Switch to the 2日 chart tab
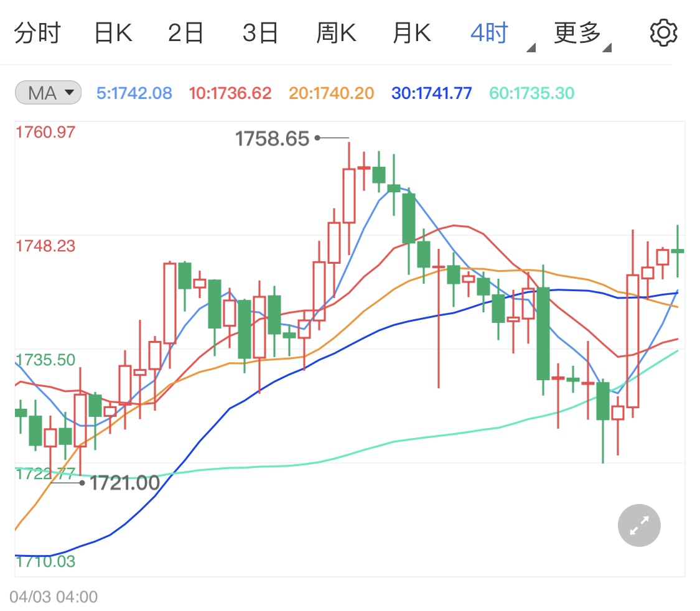 [x=185, y=32]
